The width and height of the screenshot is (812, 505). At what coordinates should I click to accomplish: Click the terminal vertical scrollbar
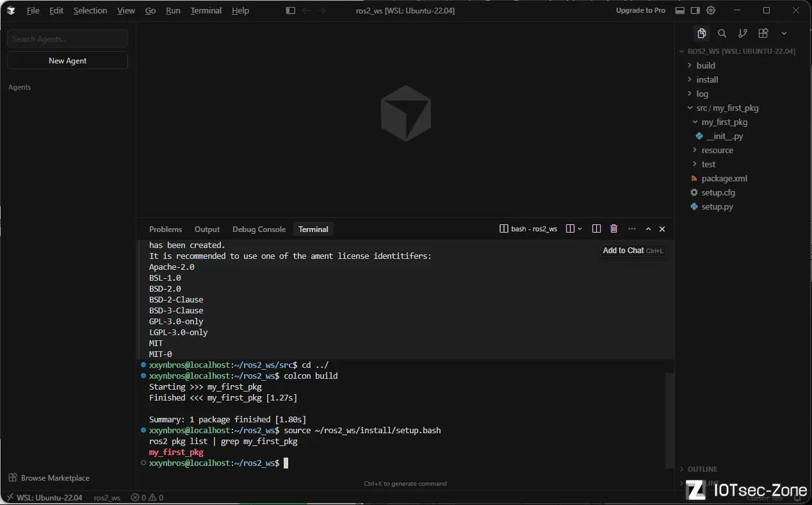[670, 420]
